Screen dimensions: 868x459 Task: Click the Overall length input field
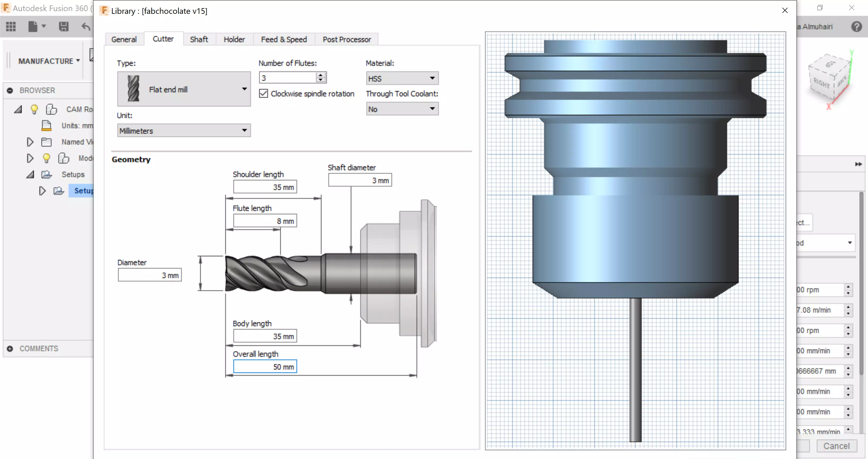(x=265, y=366)
